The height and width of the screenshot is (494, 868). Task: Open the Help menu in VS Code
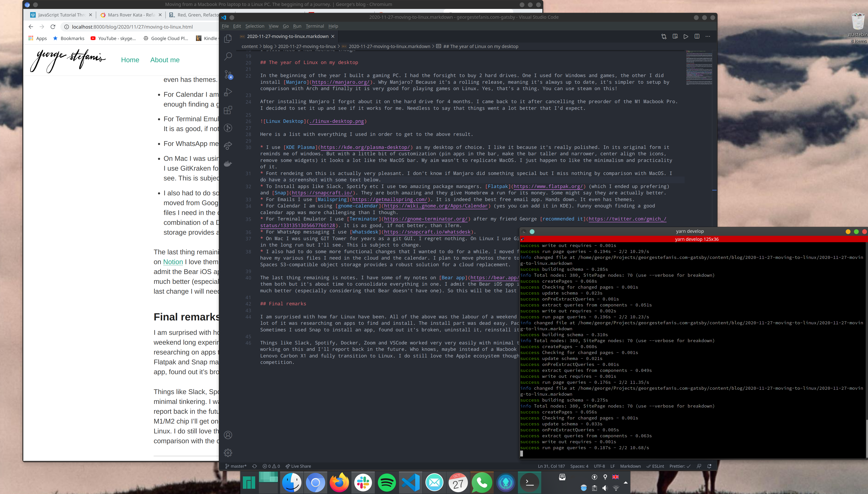333,26
